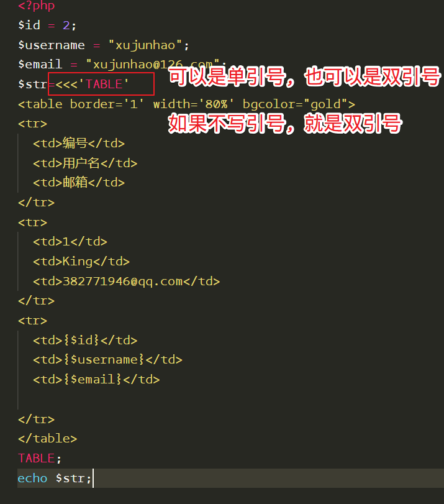Click the 382771946@qq.com cell line

pyautogui.click(x=126, y=282)
